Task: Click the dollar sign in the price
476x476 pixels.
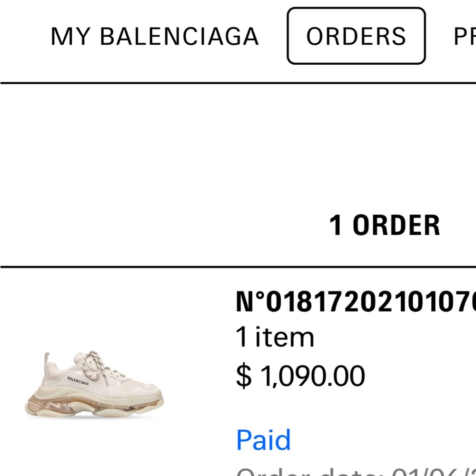Action: (243, 376)
